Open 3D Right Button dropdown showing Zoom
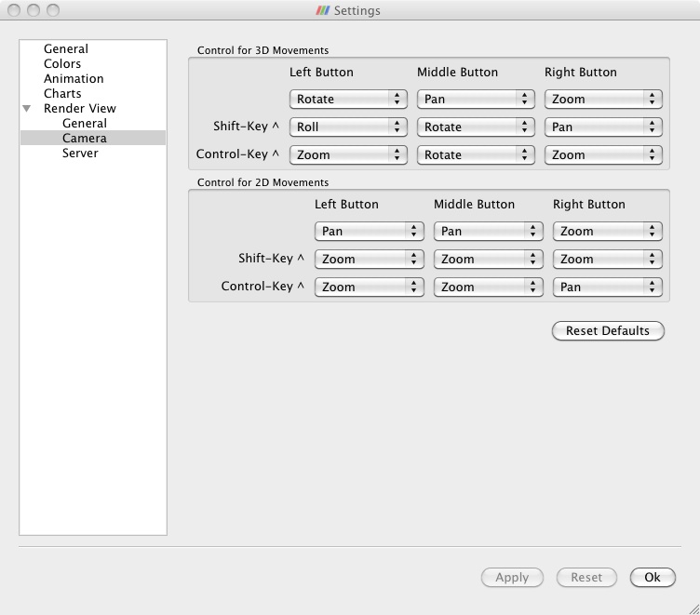Image resolution: width=700 pixels, height=615 pixels. 603,99
